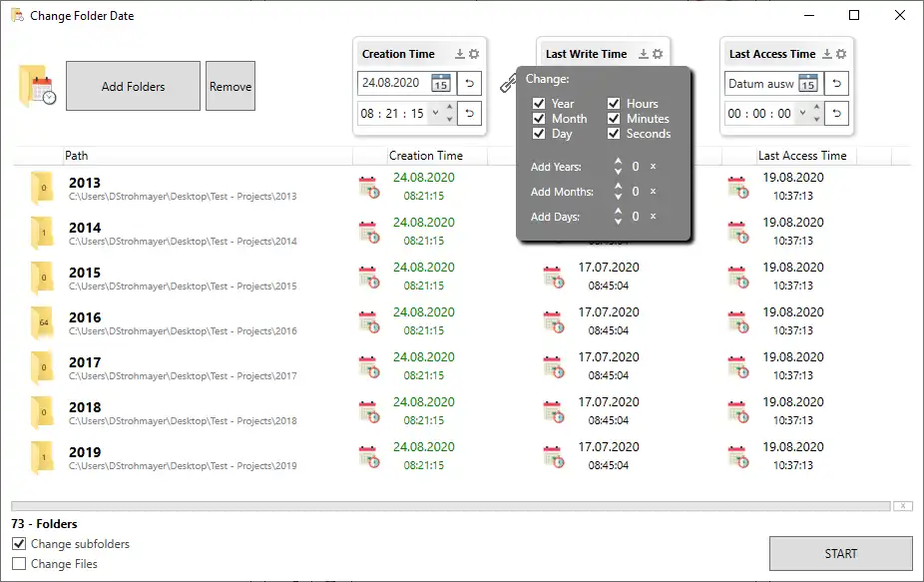Open the Creation Time clock dropdown arrow
This screenshot has height=582, width=924.
click(435, 113)
